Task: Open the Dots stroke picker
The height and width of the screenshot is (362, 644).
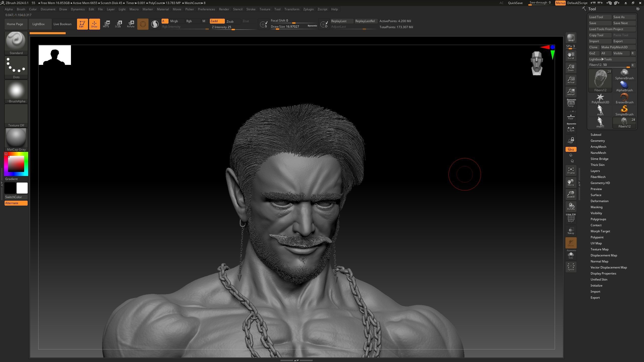Action: pyautogui.click(x=16, y=67)
